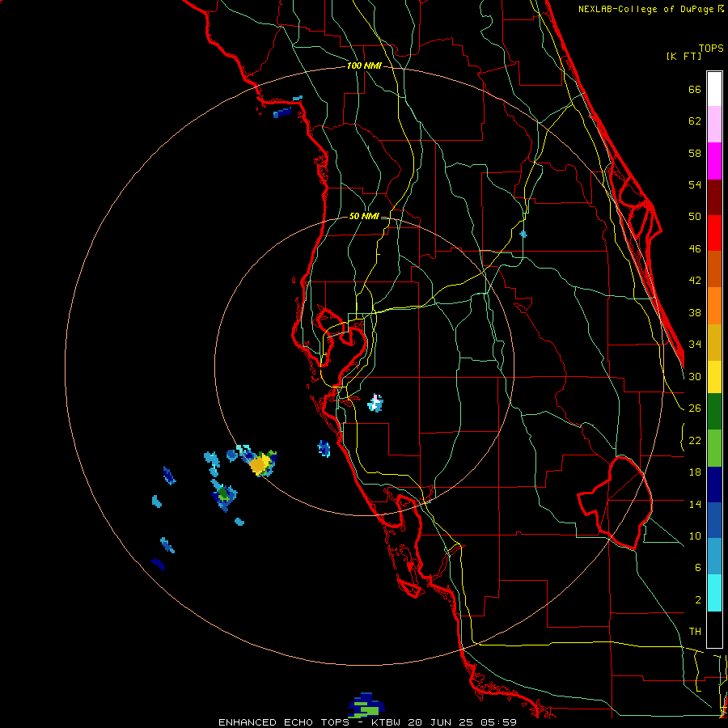
Task: Pick the dark maroon legend swatch
Action: coord(714,197)
